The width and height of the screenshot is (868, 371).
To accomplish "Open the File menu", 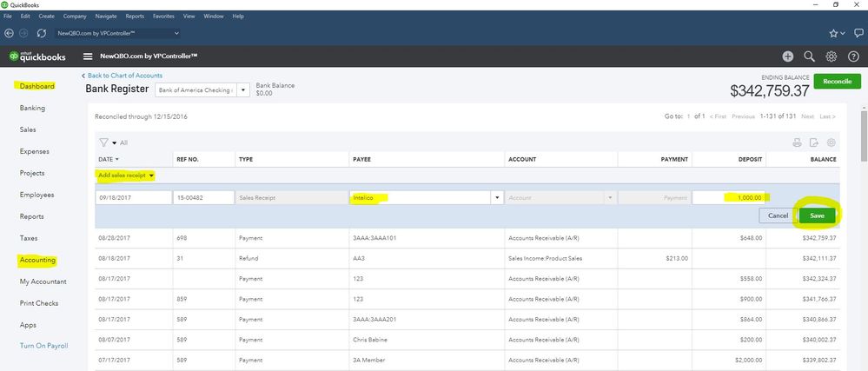I will click(8, 16).
